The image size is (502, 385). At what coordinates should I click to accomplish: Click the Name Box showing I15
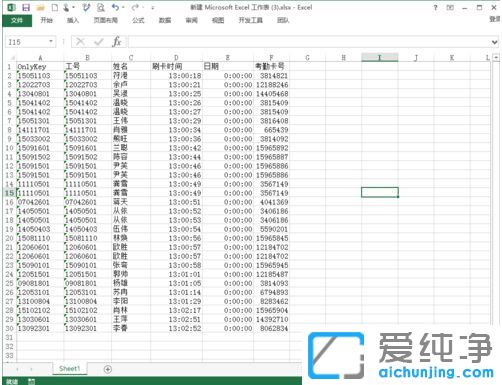[27, 42]
